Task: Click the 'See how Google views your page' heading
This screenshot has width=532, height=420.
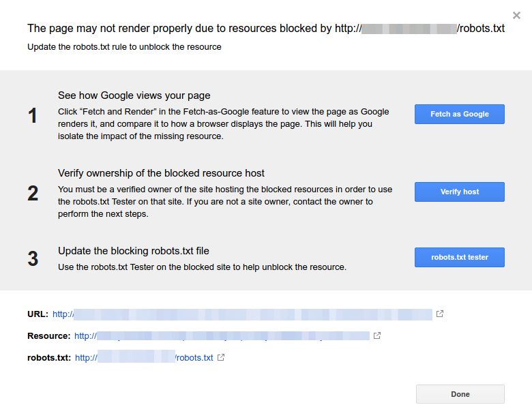Action: click(134, 95)
